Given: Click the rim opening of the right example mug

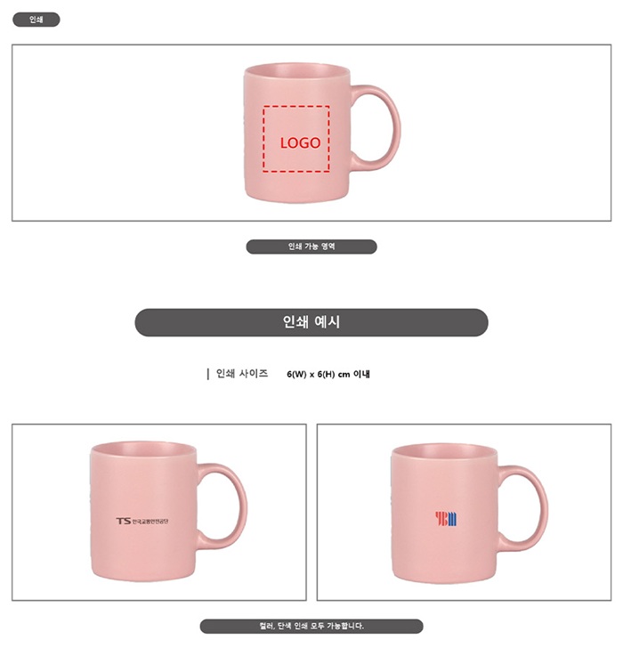Looking at the screenshot, I should coord(445,451).
